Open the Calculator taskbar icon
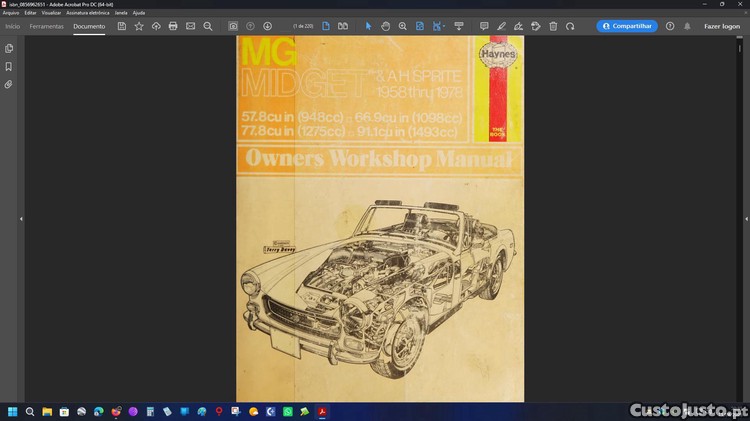Image resolution: width=750 pixels, height=421 pixels. pos(150,411)
